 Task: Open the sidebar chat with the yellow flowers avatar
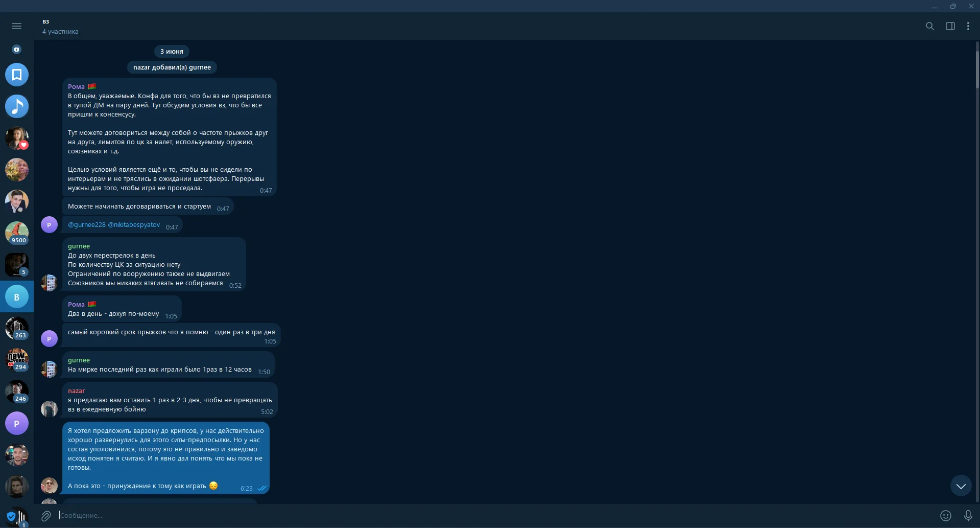pos(17,170)
